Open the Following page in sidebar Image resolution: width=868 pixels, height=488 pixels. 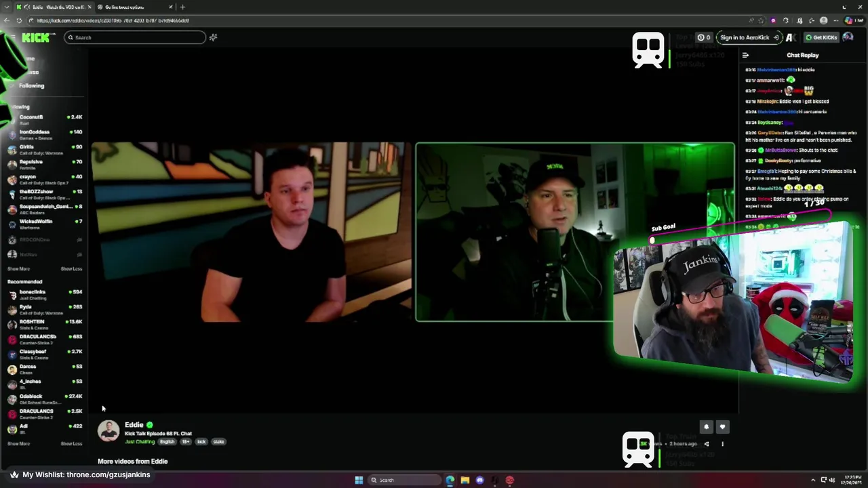(31, 86)
